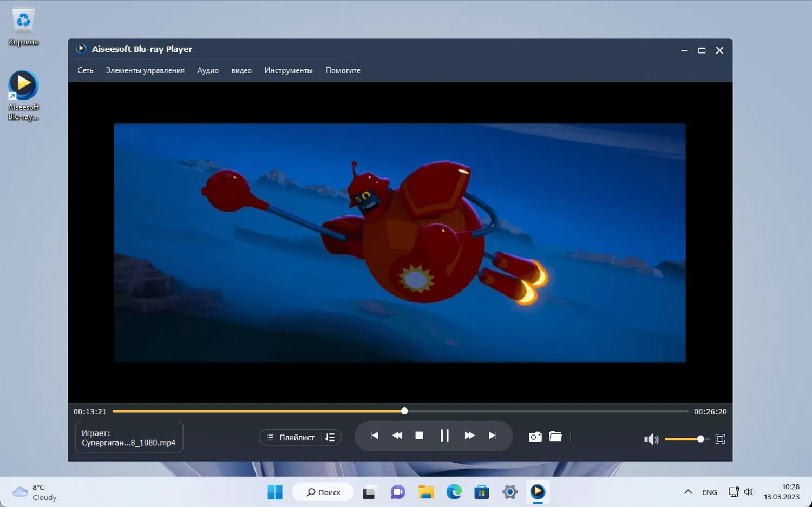The image size is (812, 507).
Task: Open the видео menu
Action: [241, 70]
